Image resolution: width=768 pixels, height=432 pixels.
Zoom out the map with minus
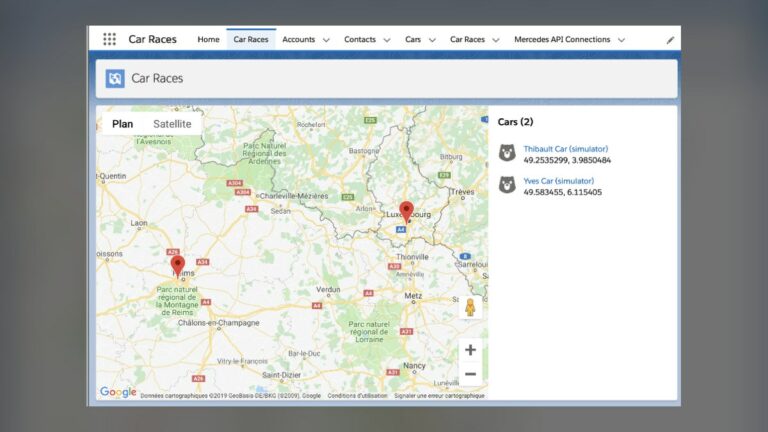470,374
